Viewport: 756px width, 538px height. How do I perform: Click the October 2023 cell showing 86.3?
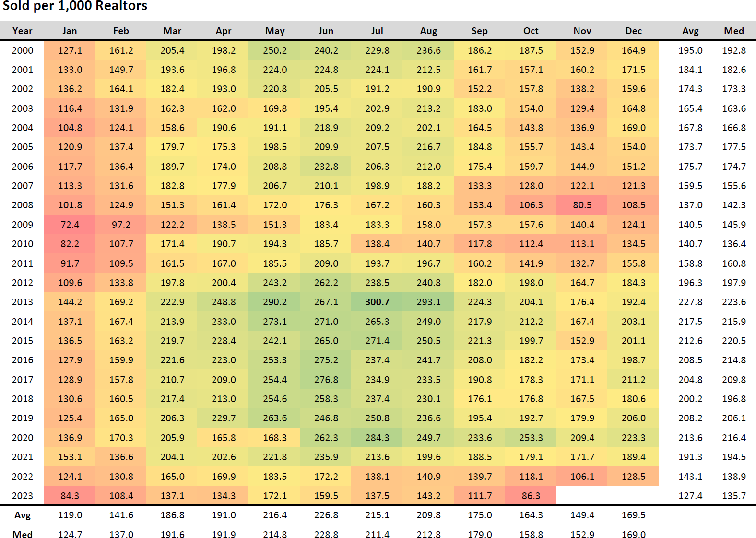point(531,496)
